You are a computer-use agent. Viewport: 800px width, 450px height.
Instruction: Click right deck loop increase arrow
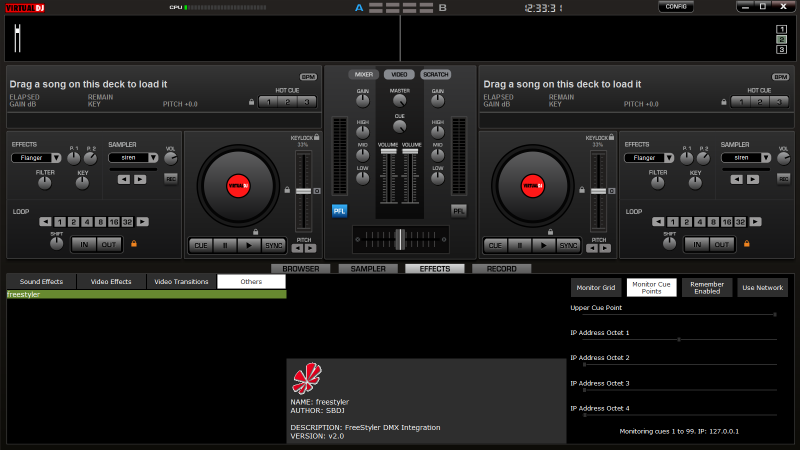pos(756,222)
